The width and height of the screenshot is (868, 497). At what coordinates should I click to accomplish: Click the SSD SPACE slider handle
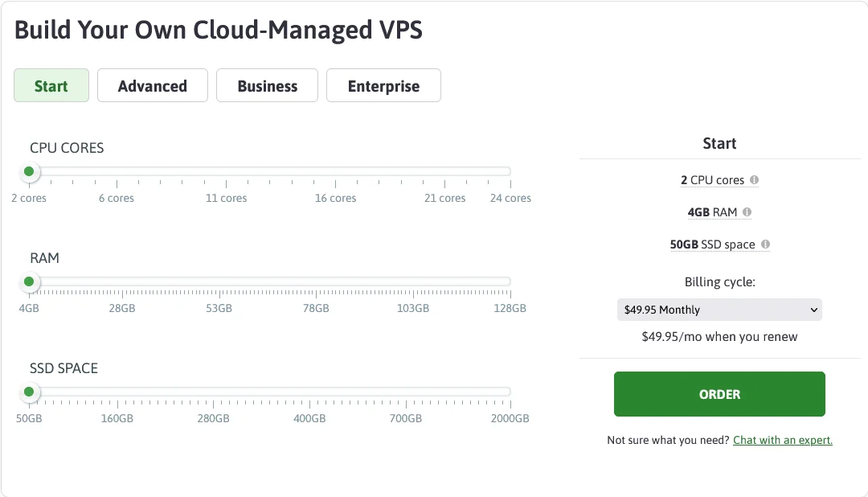pos(29,392)
